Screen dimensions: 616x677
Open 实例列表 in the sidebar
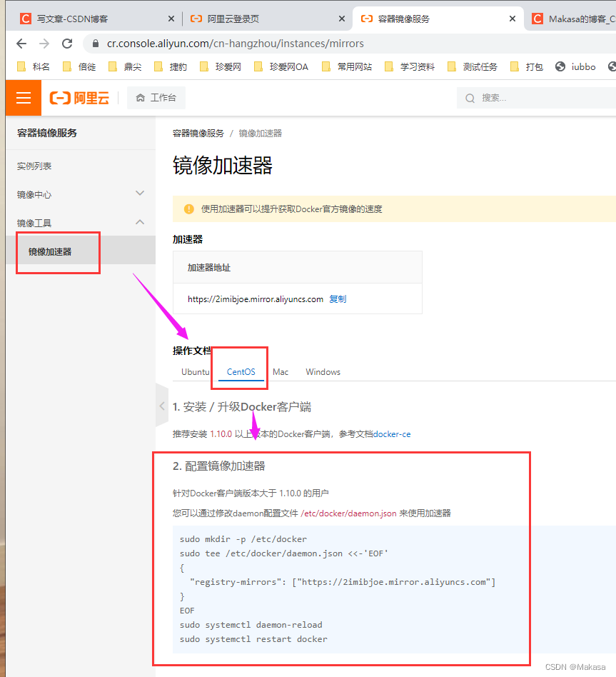34,166
